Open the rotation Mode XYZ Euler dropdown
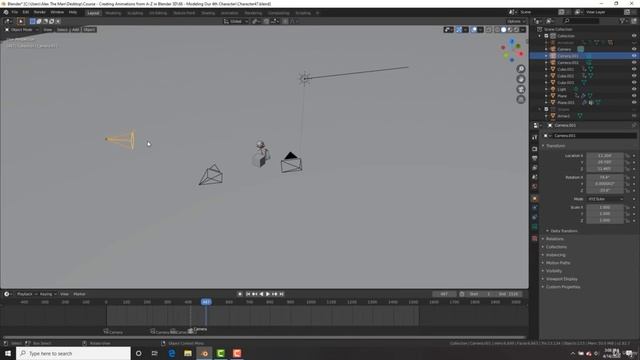 point(605,199)
